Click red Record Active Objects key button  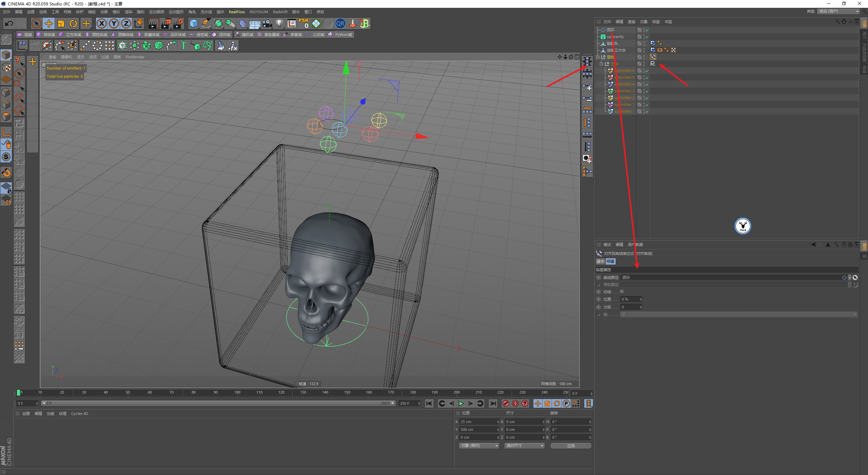(506, 403)
